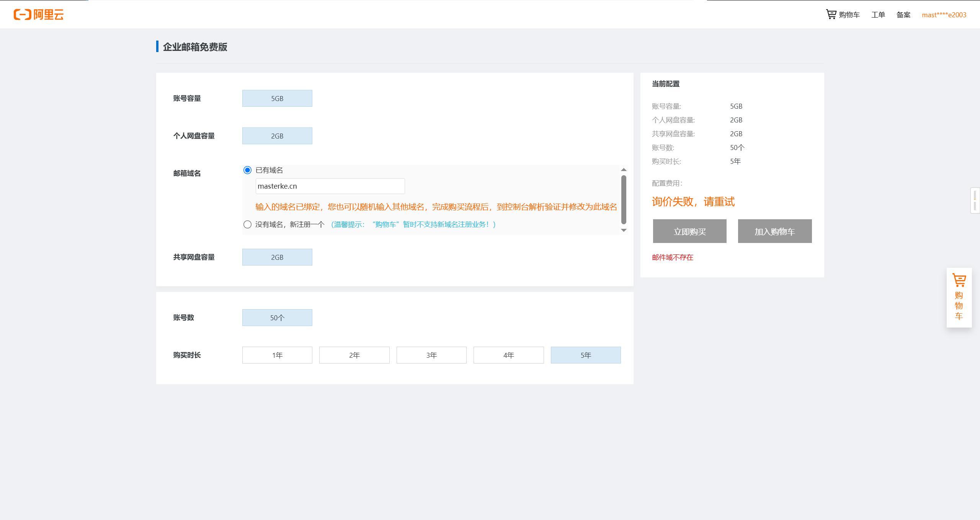Image resolution: width=980 pixels, height=520 pixels.
Task: Select the '已有域名' radio button
Action: point(247,170)
